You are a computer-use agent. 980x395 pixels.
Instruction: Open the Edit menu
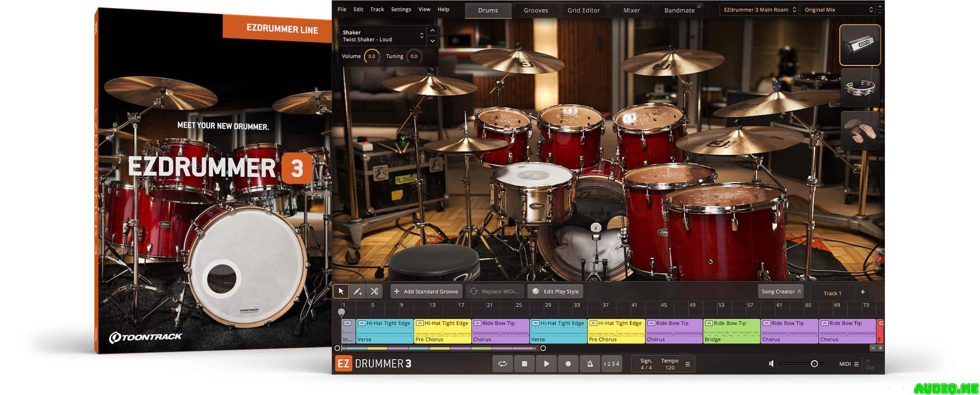click(358, 9)
